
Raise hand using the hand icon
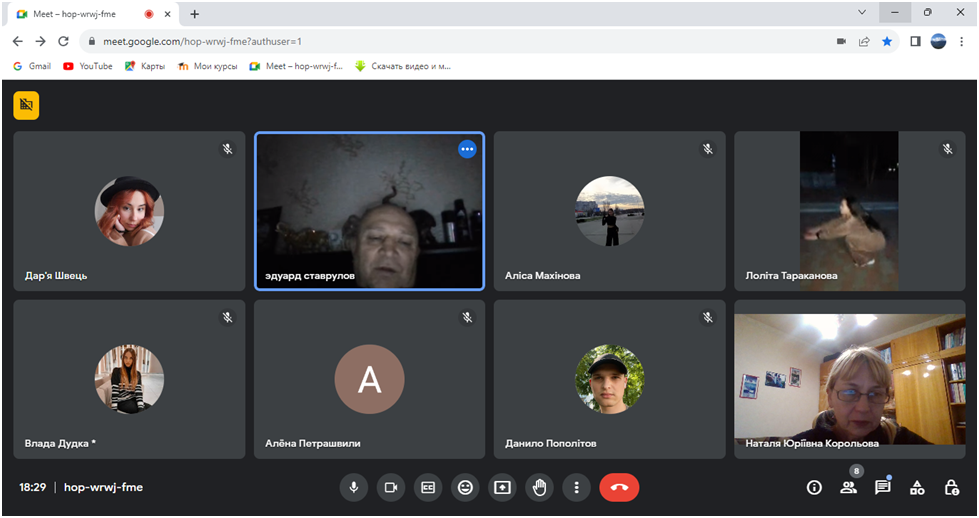point(539,487)
